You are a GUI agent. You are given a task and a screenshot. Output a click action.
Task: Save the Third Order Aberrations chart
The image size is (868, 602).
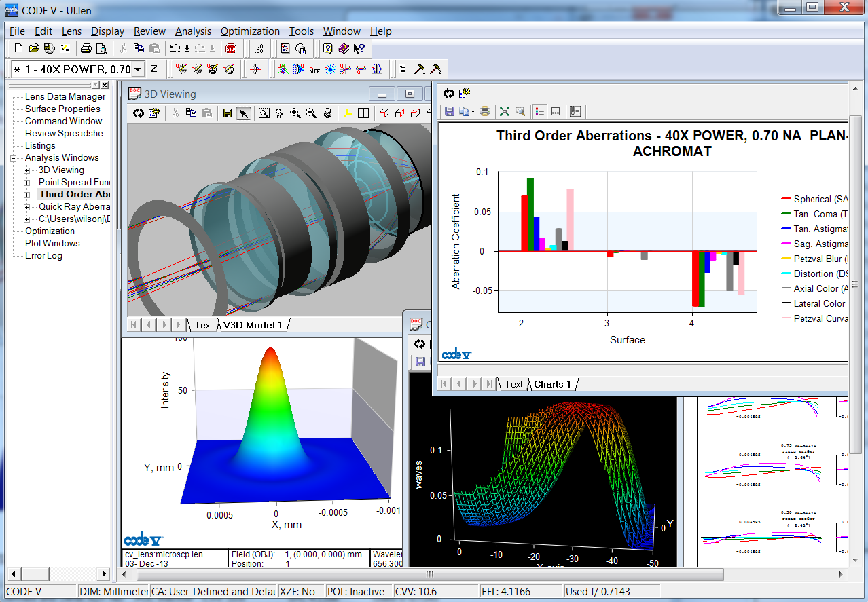450,111
